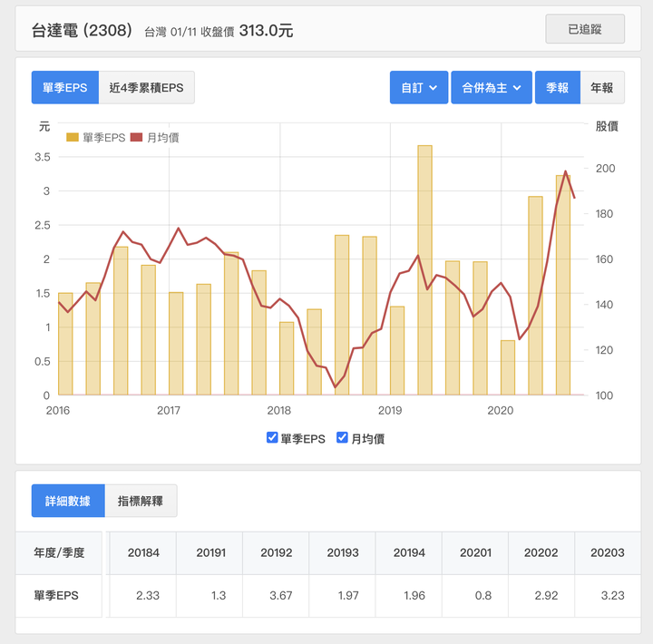Click the 313.0元 closing price
653x644 pixels.
(266, 31)
